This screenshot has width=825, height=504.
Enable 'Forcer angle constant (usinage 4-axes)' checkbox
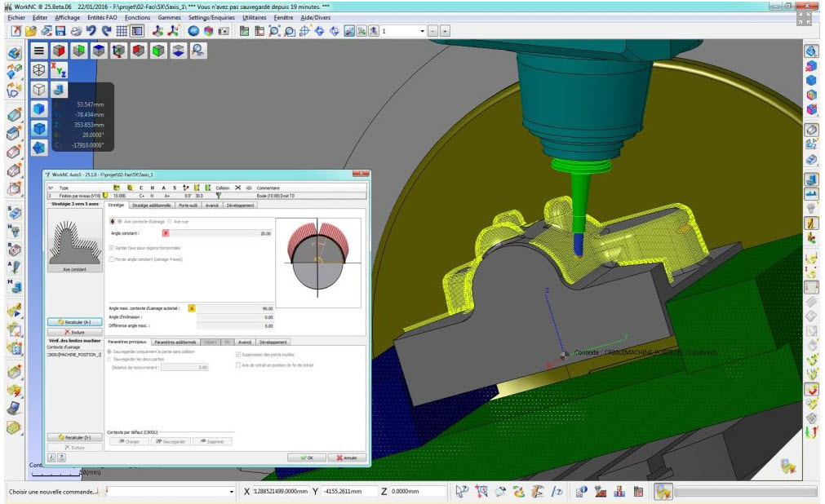click(x=112, y=259)
